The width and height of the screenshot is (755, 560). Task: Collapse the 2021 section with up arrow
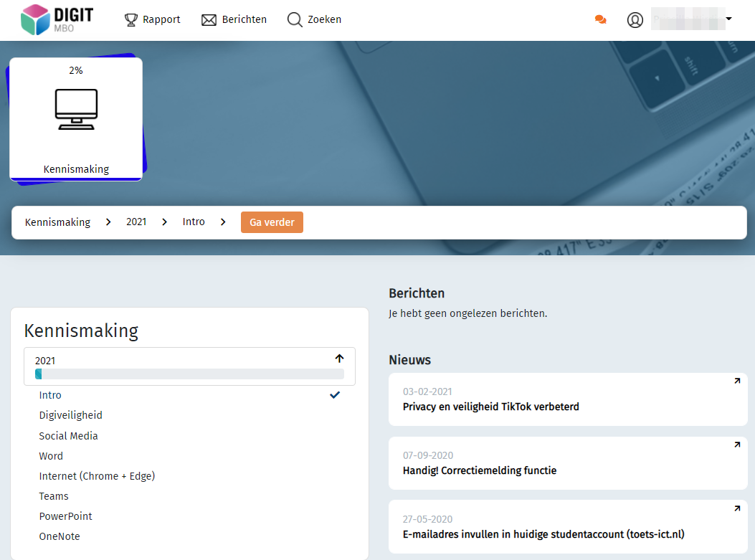tap(339, 359)
